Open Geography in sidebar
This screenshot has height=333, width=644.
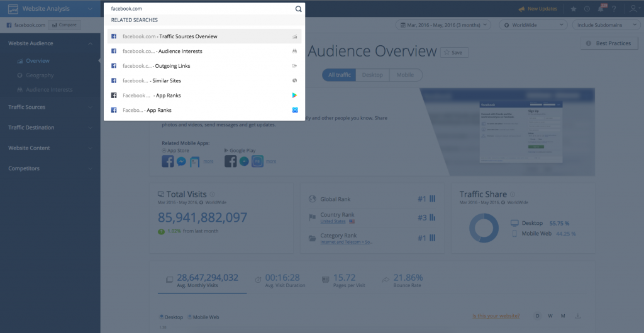click(x=40, y=75)
